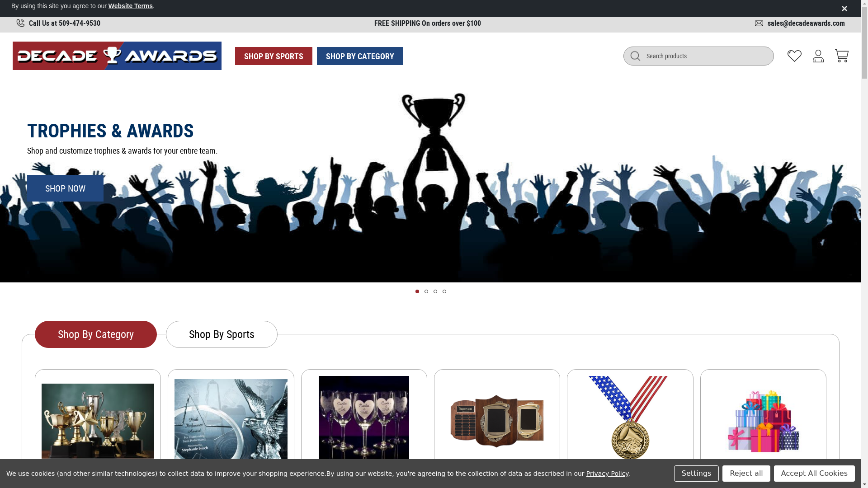Select the fourth carousel slide dot
This screenshot has height=488, width=868.
(444, 291)
